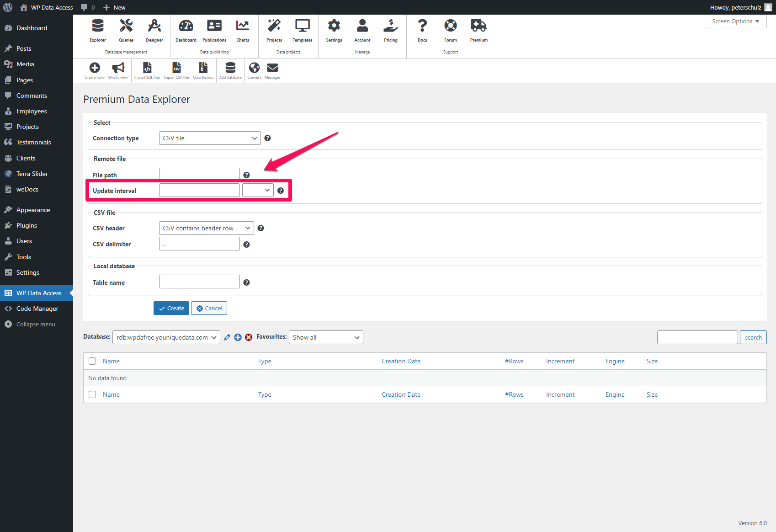Click the Table name input field
This screenshot has height=532, width=776.
point(199,281)
